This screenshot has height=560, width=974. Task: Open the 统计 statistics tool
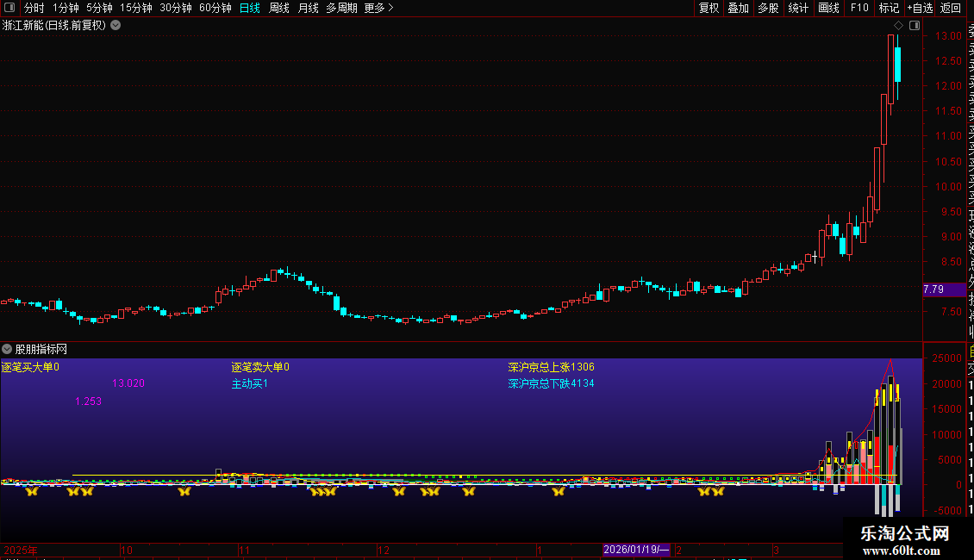pos(797,8)
